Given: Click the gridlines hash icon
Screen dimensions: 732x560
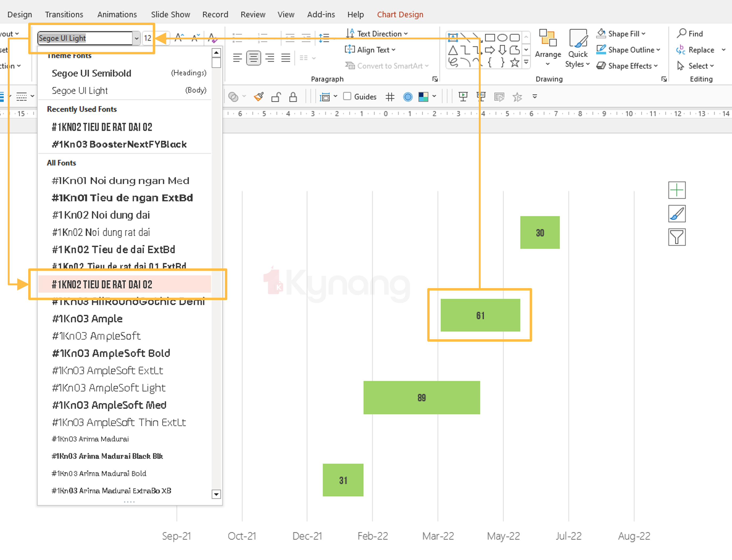Looking at the screenshot, I should 390,97.
